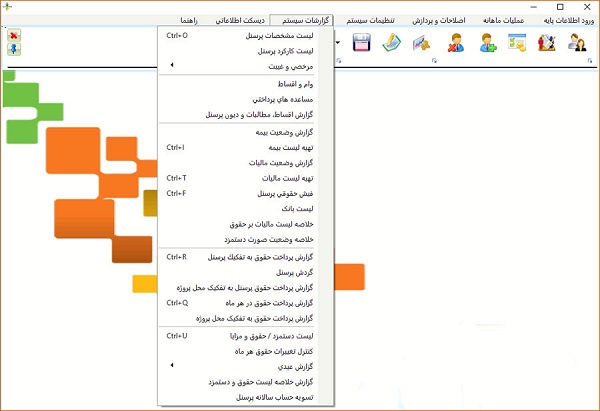Click the checklist window with coins icon
Screen dimensions: 600x411
coord(517,42)
